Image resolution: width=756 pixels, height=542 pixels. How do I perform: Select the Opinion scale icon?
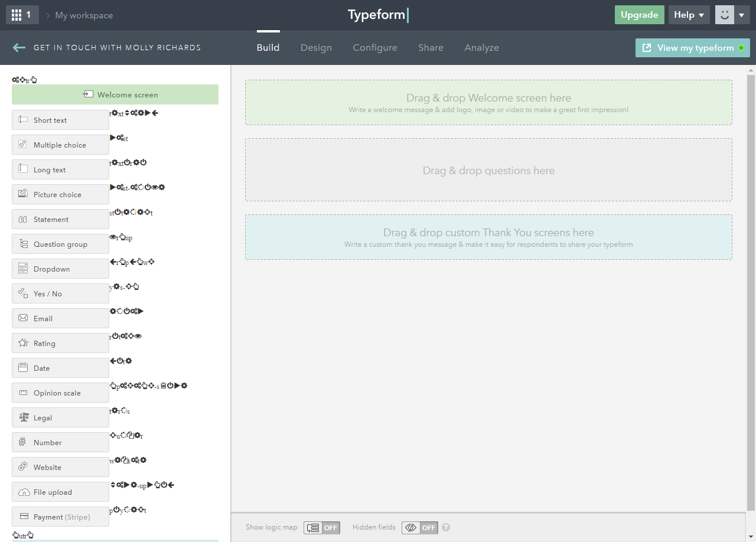(x=23, y=393)
